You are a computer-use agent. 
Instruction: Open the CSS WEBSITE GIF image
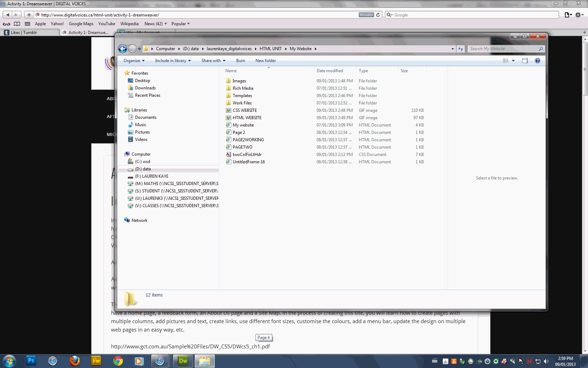[x=245, y=110]
